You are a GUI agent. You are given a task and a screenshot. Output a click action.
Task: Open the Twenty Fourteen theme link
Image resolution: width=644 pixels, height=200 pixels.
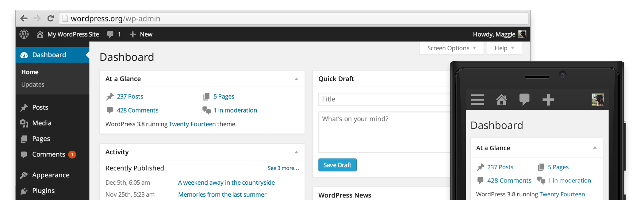tap(192, 124)
